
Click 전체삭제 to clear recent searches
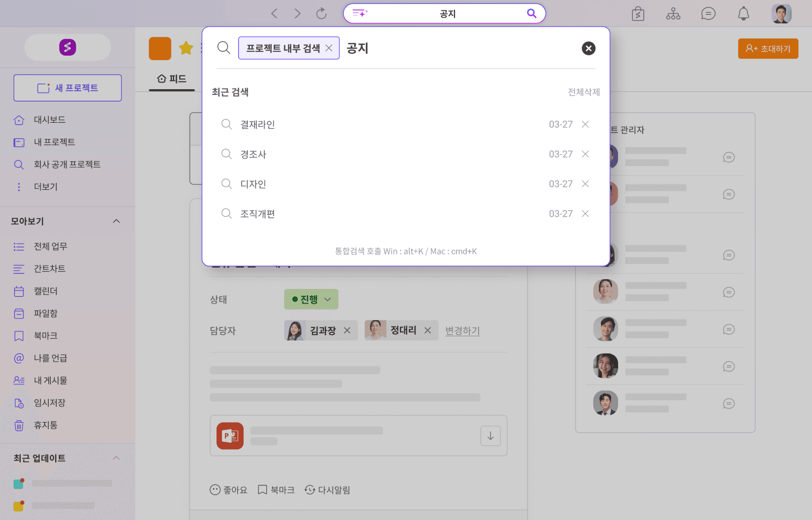(x=584, y=92)
